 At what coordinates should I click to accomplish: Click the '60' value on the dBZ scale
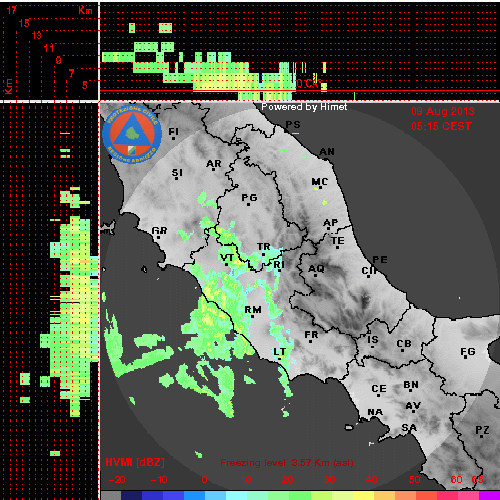pos(456,480)
